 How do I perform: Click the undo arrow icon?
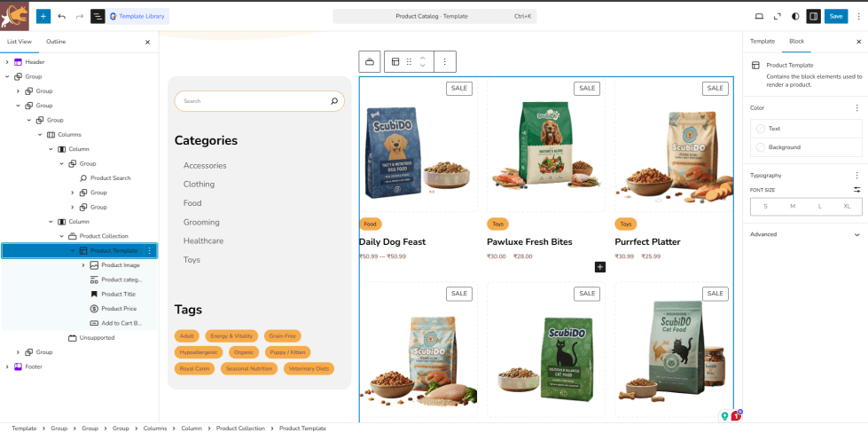point(61,16)
